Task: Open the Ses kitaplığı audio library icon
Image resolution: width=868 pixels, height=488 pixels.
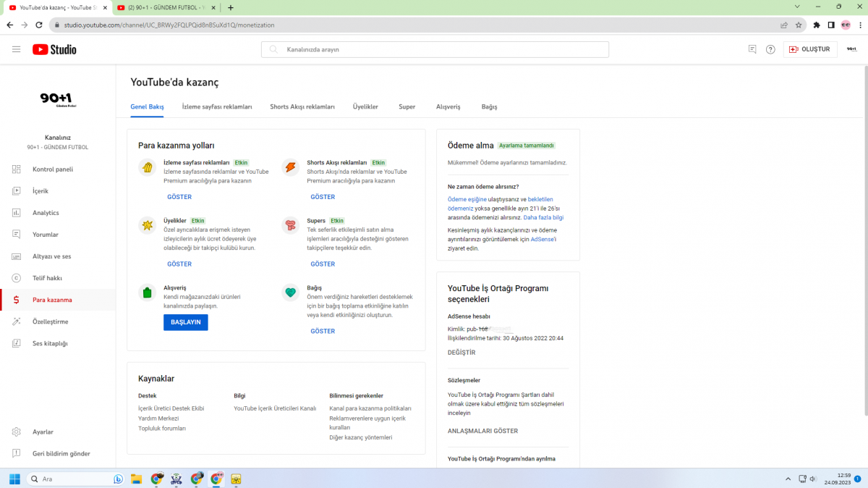Action: tap(16, 343)
